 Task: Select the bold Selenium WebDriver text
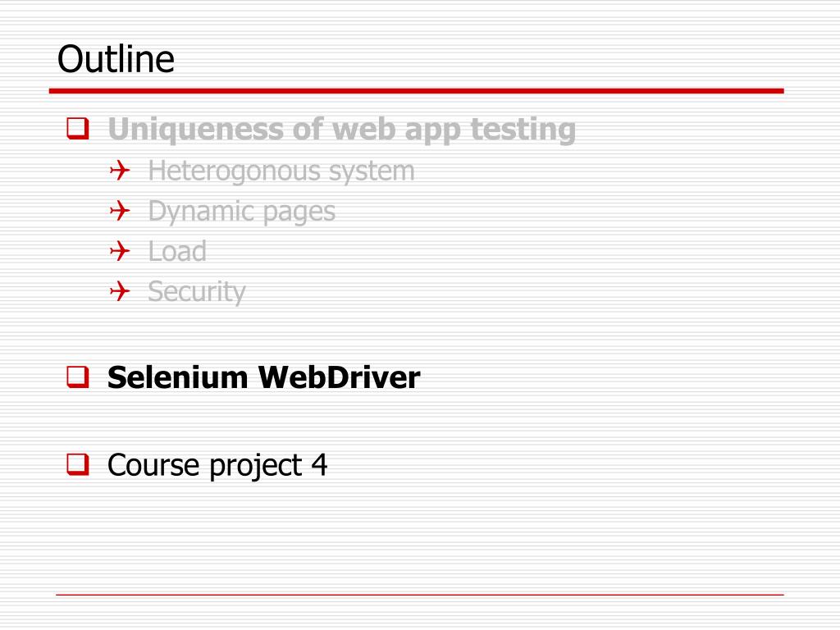point(263,377)
